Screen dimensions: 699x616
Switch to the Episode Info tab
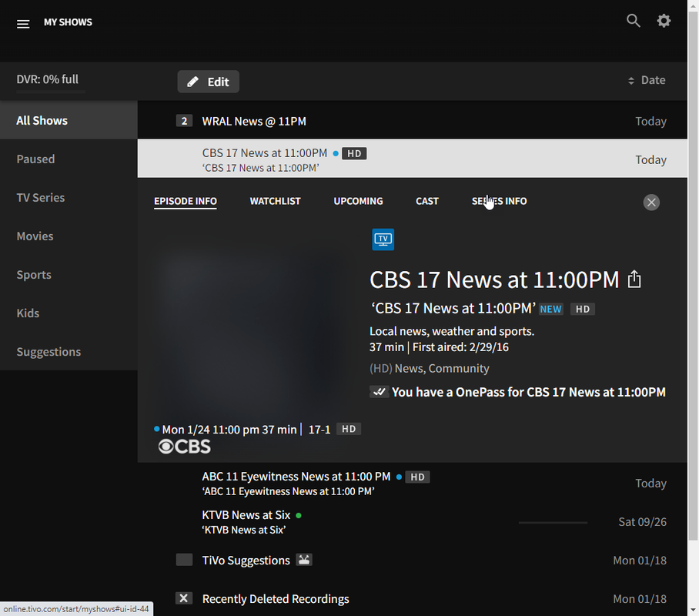tap(186, 201)
